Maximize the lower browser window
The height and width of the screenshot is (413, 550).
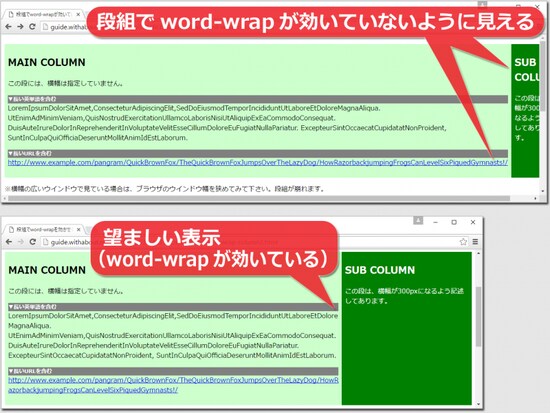(454, 222)
